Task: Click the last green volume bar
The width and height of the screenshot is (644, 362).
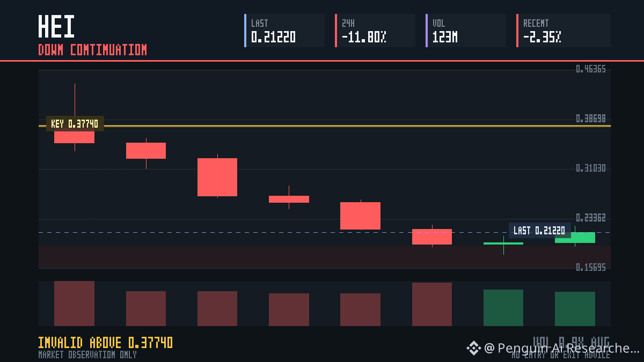Action: point(575,309)
